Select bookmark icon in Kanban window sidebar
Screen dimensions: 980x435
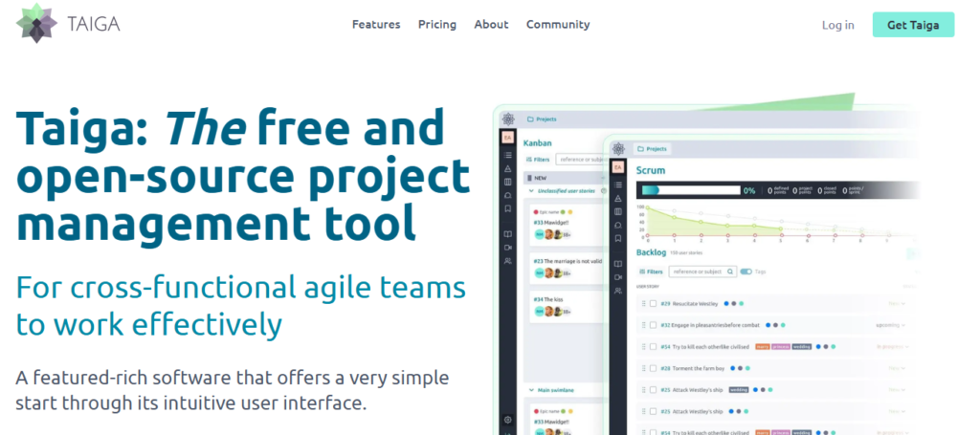(508, 207)
